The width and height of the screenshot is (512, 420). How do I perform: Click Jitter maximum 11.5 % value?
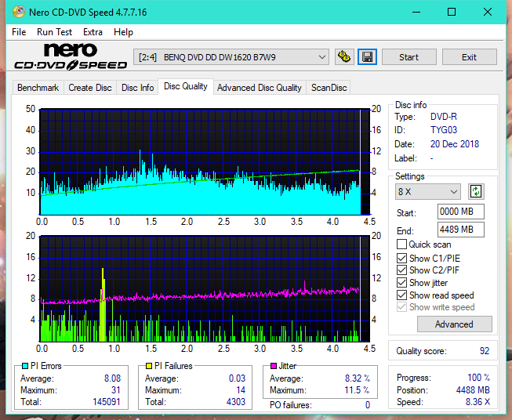click(358, 390)
